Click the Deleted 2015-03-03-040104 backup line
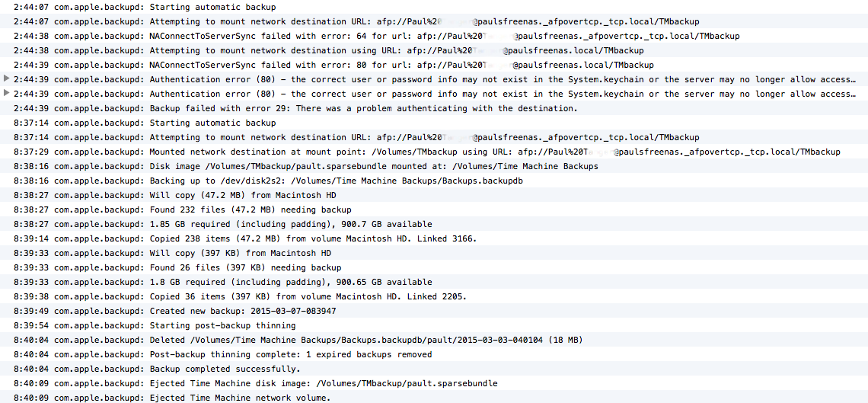Viewport: 868px width, 403px height. pos(434,340)
